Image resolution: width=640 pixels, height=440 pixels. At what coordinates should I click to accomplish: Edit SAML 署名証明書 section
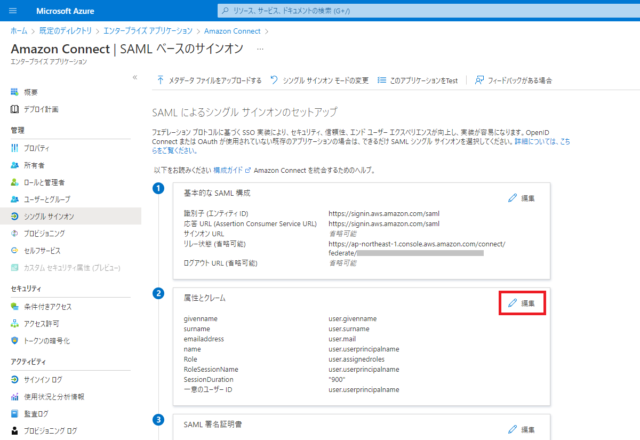522,430
